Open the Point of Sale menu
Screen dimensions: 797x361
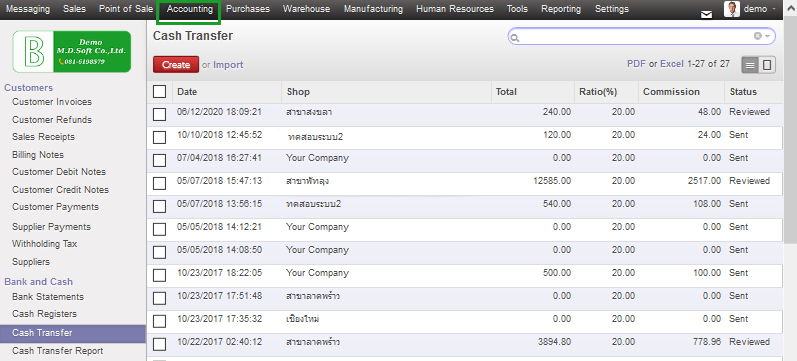point(126,9)
